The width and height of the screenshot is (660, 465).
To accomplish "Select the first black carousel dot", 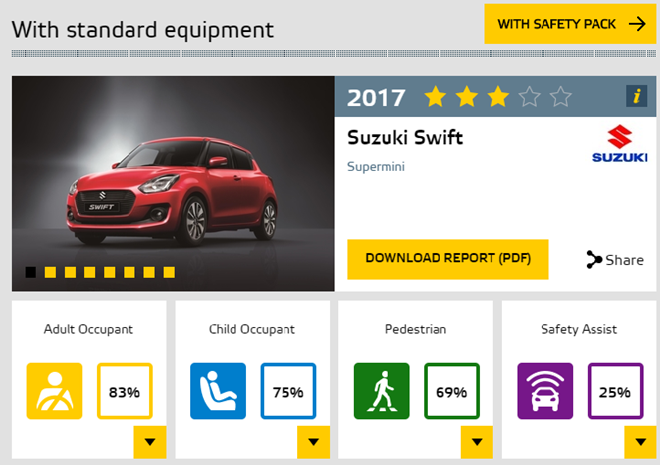I will 31,272.
